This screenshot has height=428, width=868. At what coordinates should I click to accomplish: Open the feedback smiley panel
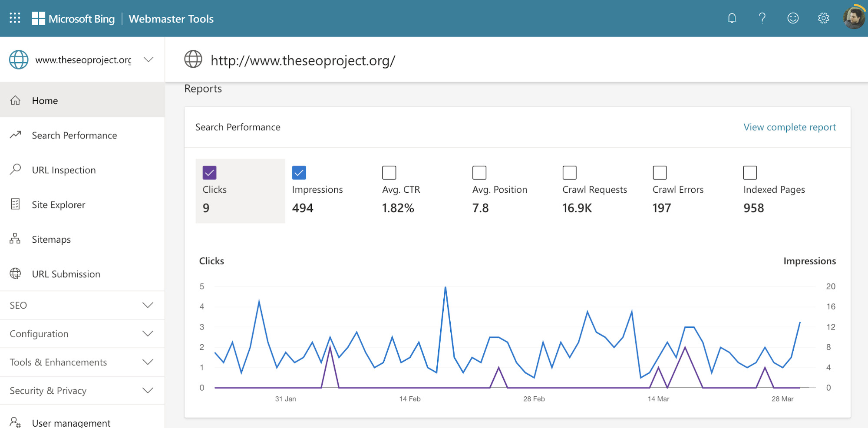pos(792,18)
